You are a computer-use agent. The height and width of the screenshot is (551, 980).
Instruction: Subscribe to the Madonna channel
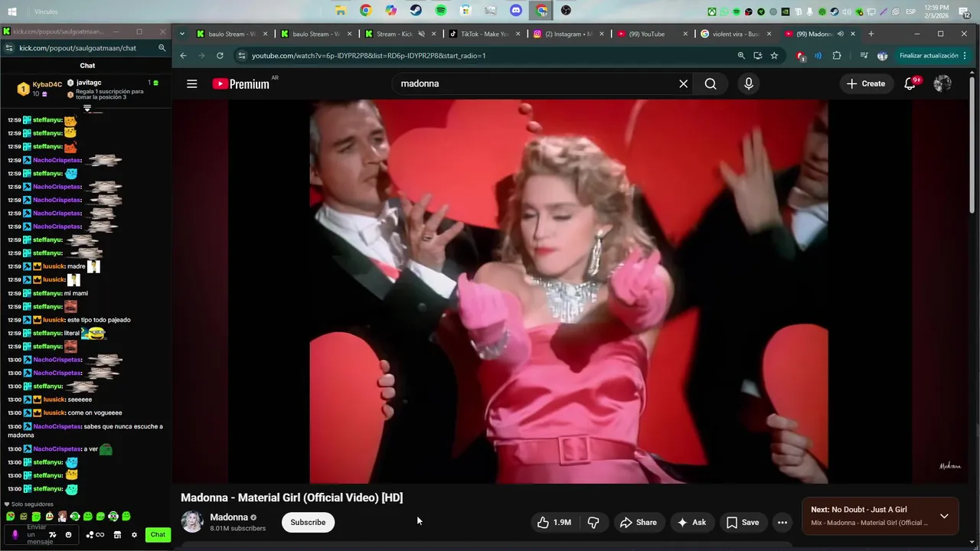click(x=308, y=522)
